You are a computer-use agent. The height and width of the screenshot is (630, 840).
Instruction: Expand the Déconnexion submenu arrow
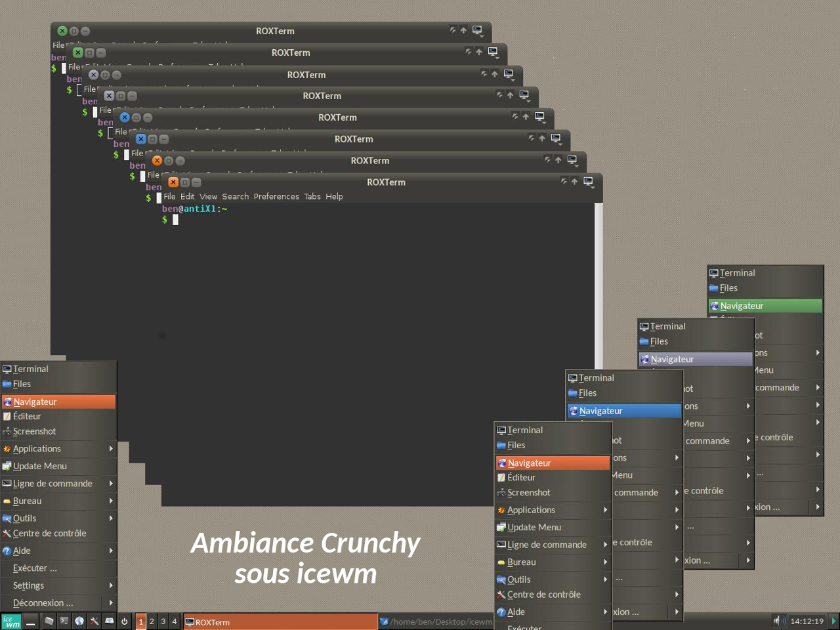coord(111,602)
